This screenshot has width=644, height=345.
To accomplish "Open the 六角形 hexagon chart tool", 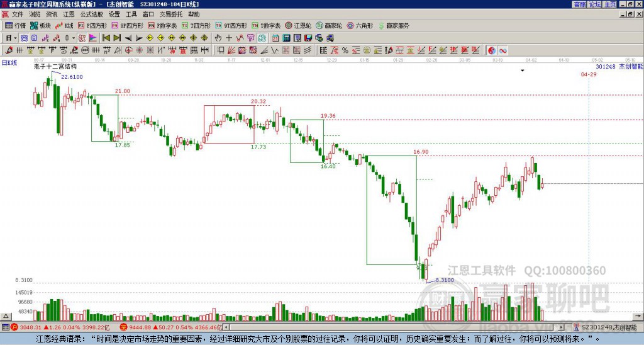I will point(360,25).
